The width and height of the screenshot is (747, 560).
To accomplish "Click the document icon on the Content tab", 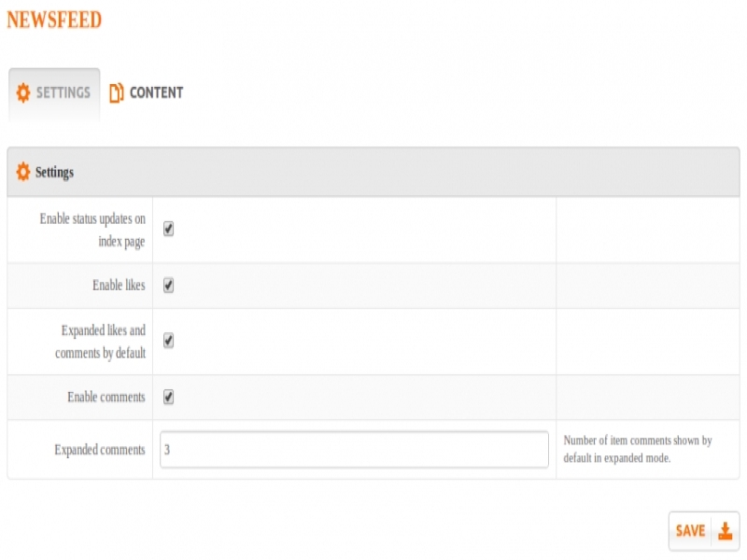I will tap(117, 93).
